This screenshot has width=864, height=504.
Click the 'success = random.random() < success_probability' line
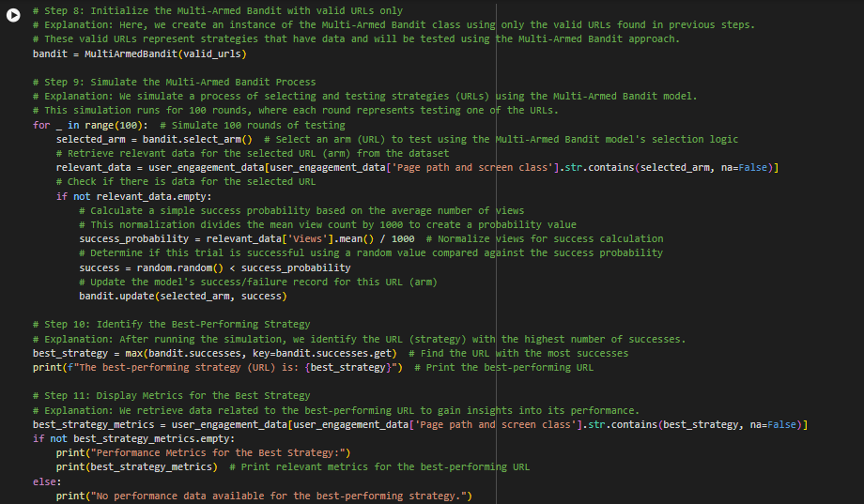tap(214, 267)
